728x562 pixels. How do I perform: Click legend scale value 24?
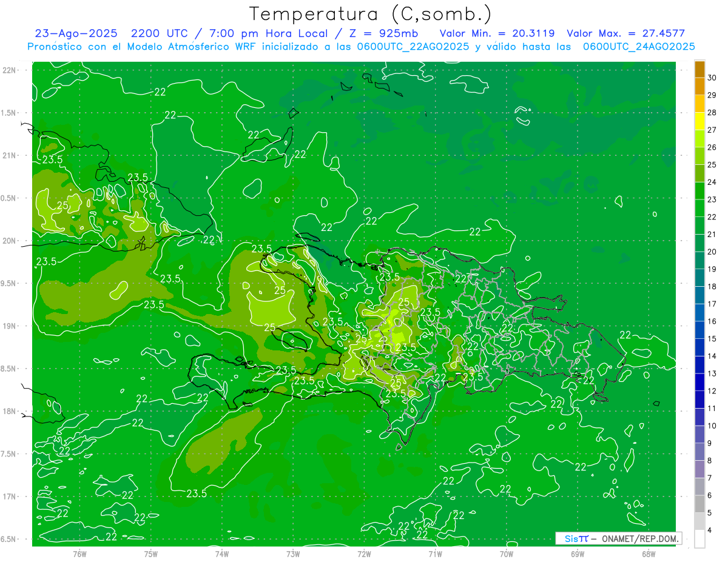pos(712,182)
